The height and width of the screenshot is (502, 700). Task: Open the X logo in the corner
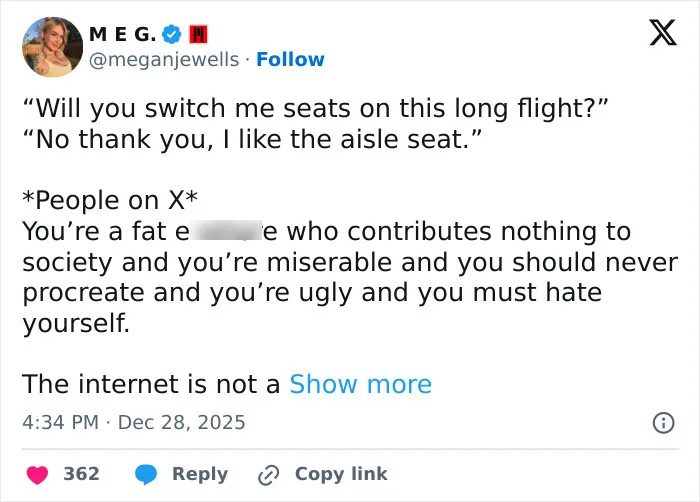pyautogui.click(x=663, y=32)
